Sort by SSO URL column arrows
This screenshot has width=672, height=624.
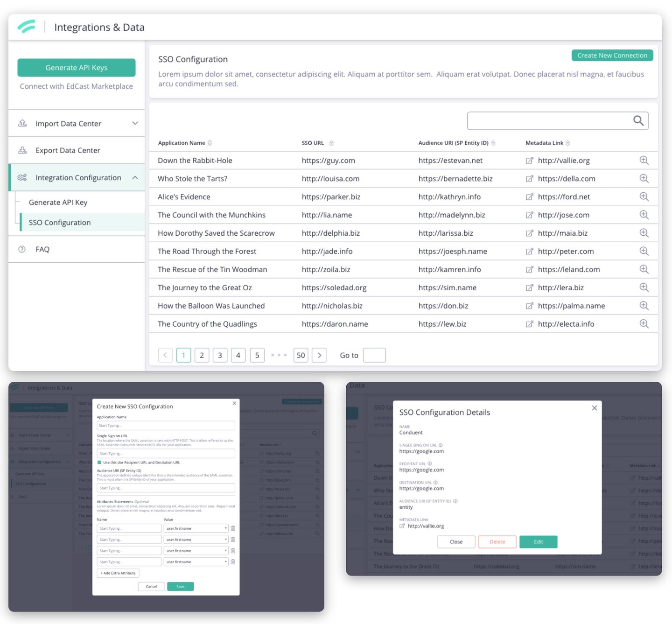click(x=331, y=143)
